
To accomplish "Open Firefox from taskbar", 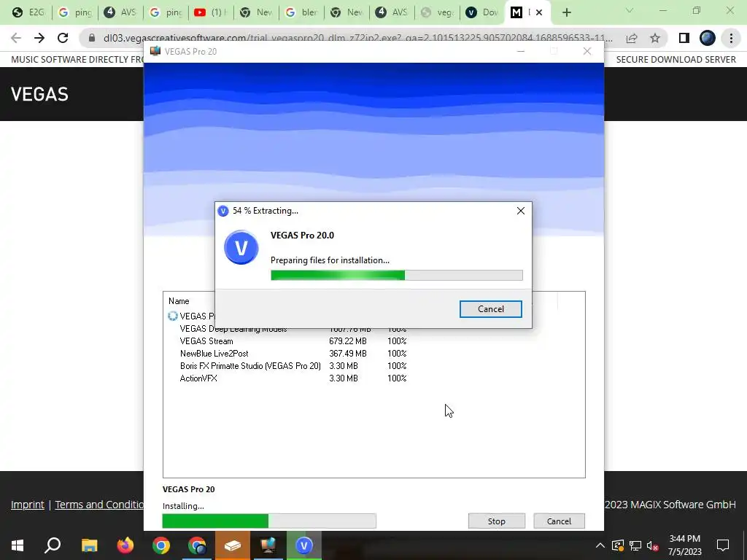I will pyautogui.click(x=125, y=545).
